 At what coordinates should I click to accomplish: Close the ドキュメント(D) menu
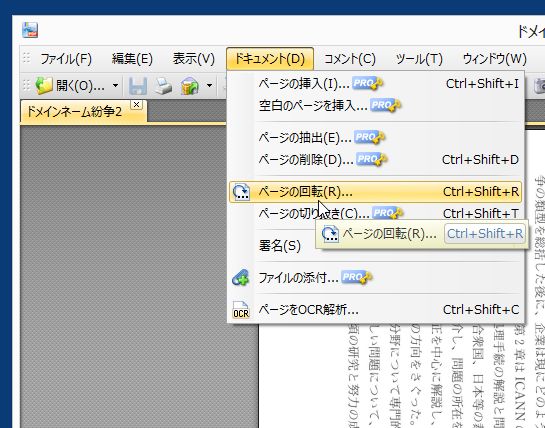270,59
